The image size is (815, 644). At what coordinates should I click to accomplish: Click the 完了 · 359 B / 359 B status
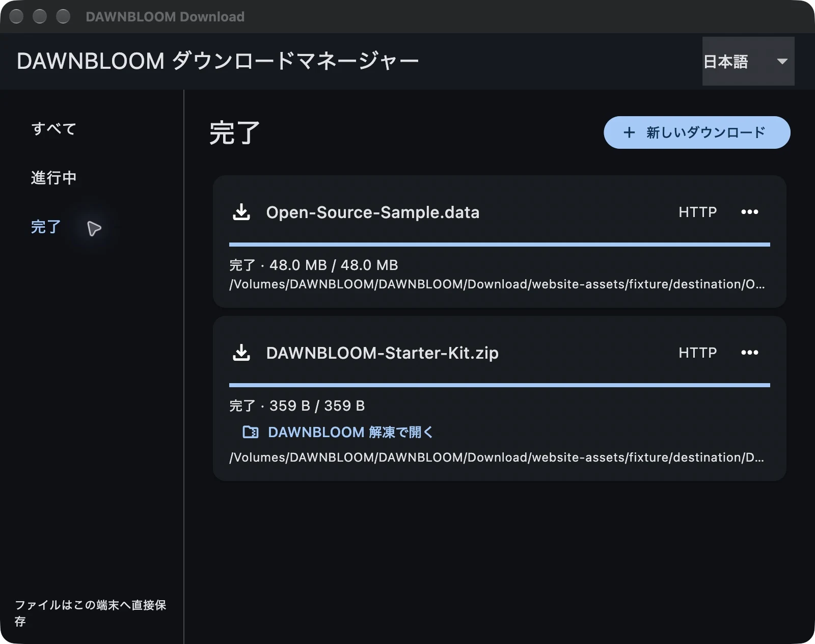coord(297,406)
